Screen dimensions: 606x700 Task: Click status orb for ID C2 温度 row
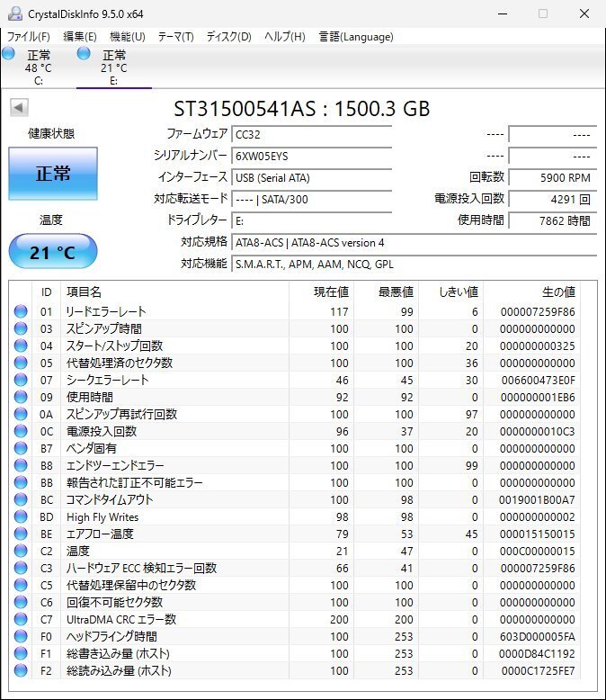[x=21, y=551]
